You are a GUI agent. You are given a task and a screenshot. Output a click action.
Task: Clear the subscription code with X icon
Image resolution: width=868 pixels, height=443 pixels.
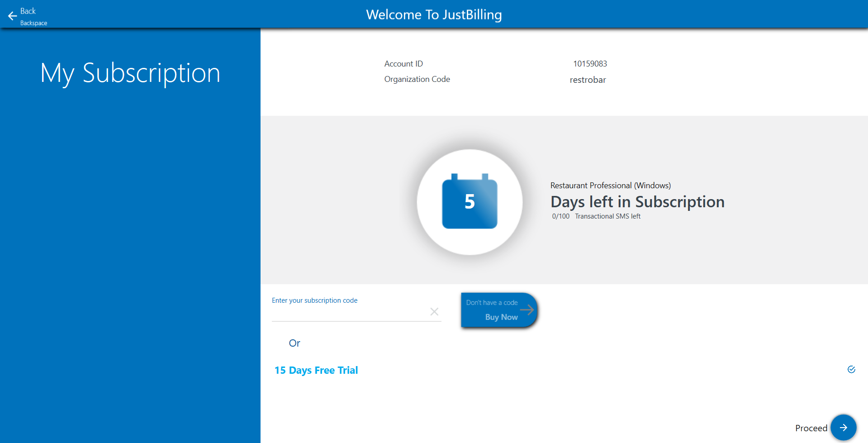click(x=434, y=312)
